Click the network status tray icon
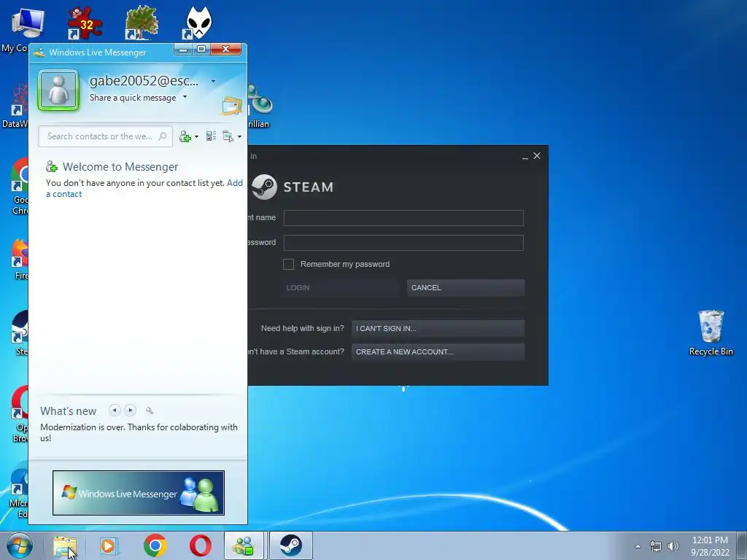747x560 pixels. [x=656, y=546]
